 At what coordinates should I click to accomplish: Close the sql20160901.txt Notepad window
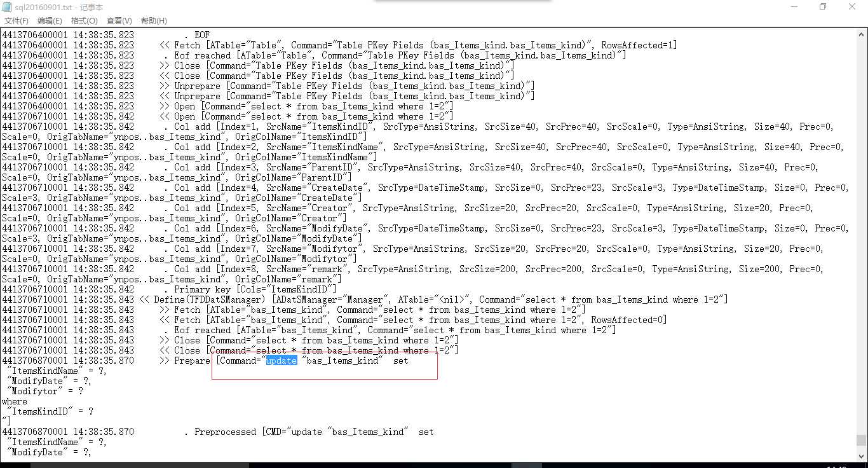852,7
